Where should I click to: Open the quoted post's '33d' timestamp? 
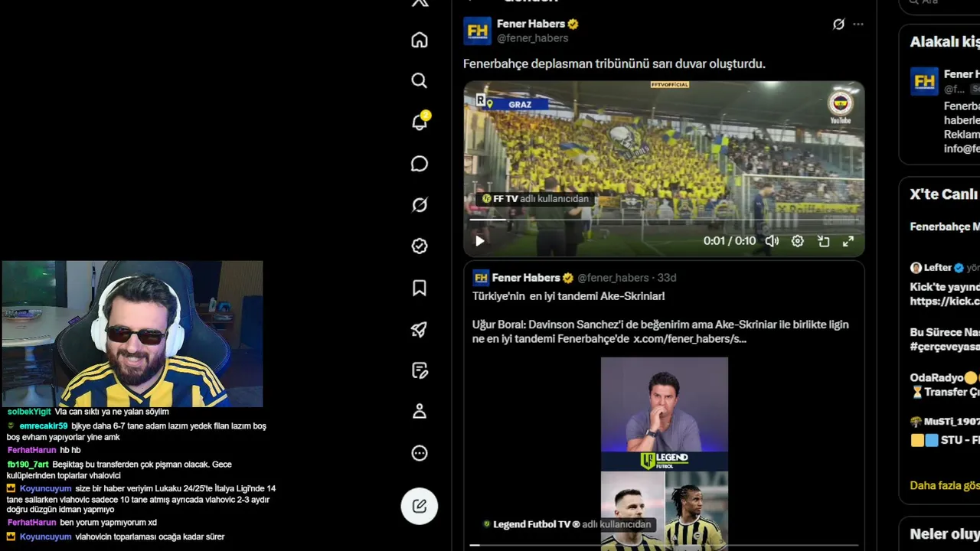(667, 278)
